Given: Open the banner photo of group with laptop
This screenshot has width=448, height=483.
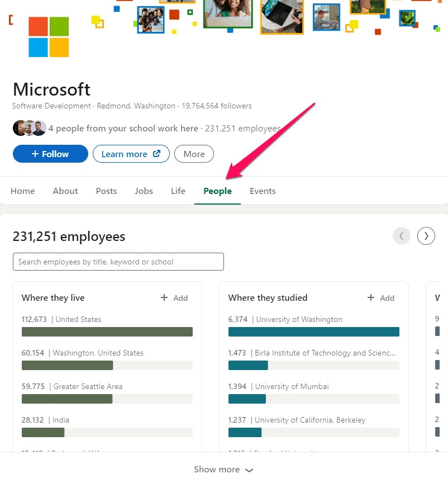Looking at the screenshot, I should (151, 20).
